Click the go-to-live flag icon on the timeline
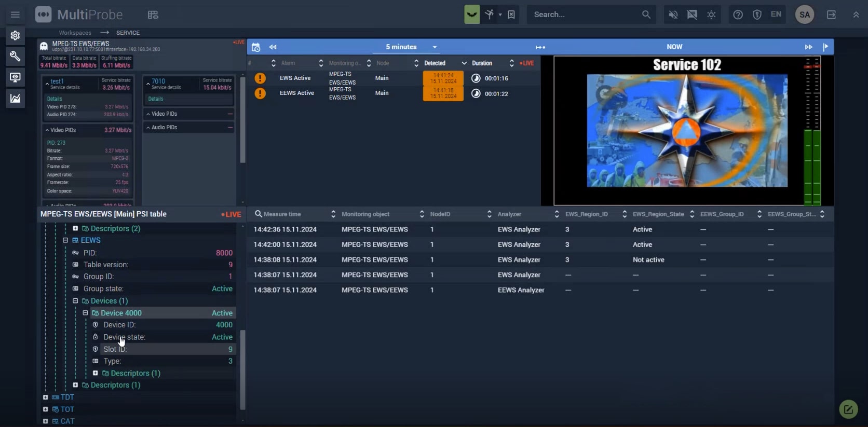This screenshot has width=868, height=427. tap(825, 47)
